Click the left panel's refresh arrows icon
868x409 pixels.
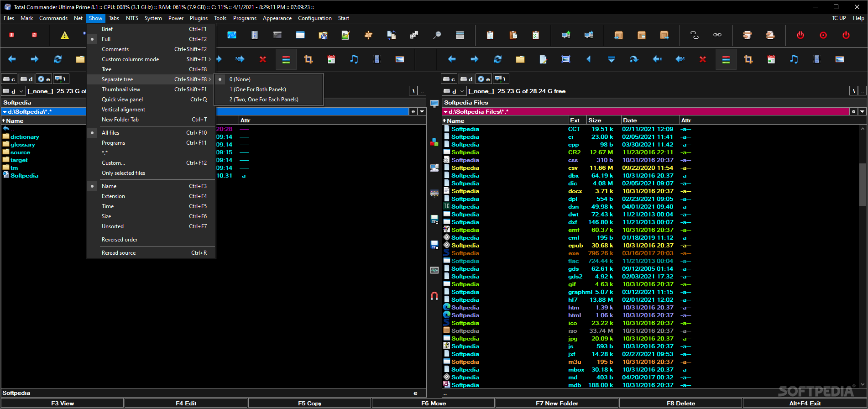coord(58,59)
